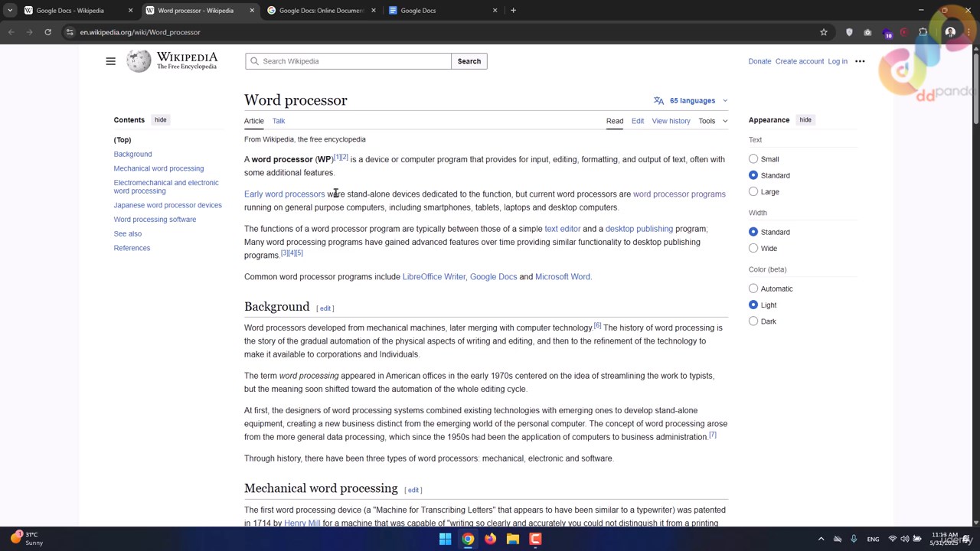Click the Wikipedia globe logo
Viewport: 980px width, 551px height.
[x=139, y=61]
